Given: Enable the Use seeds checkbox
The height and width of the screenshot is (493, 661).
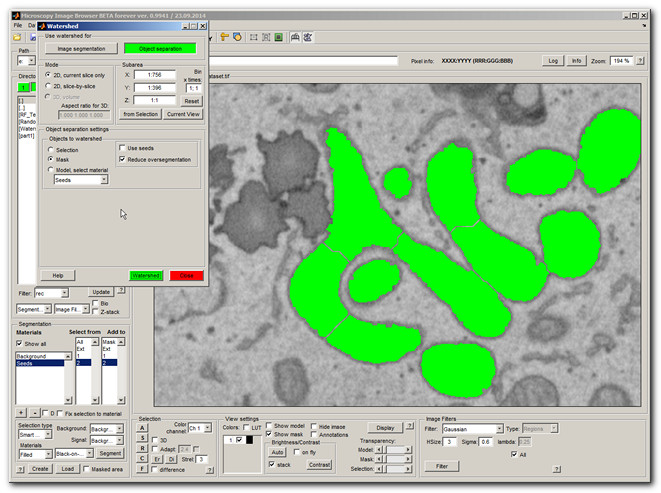Looking at the screenshot, I should coord(122,148).
